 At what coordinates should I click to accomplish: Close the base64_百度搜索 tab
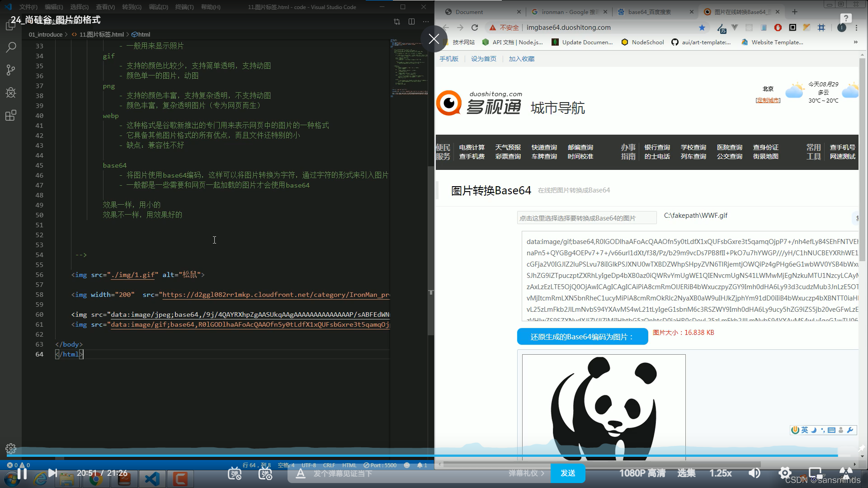point(691,12)
